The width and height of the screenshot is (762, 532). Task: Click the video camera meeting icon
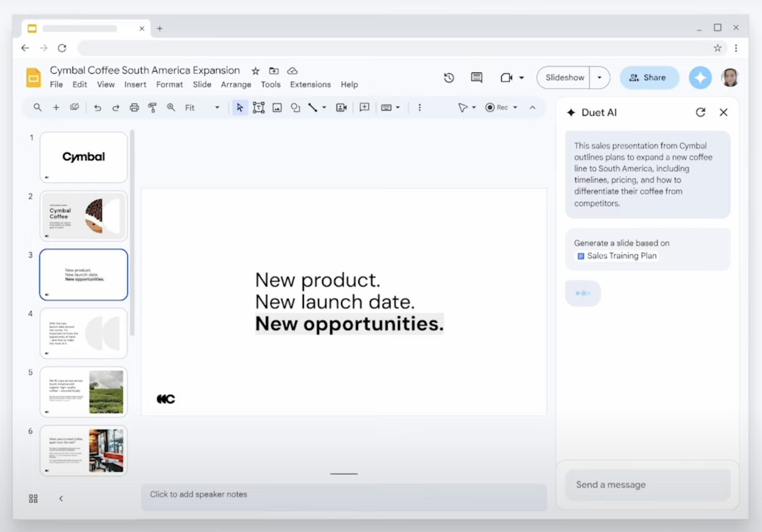click(506, 77)
